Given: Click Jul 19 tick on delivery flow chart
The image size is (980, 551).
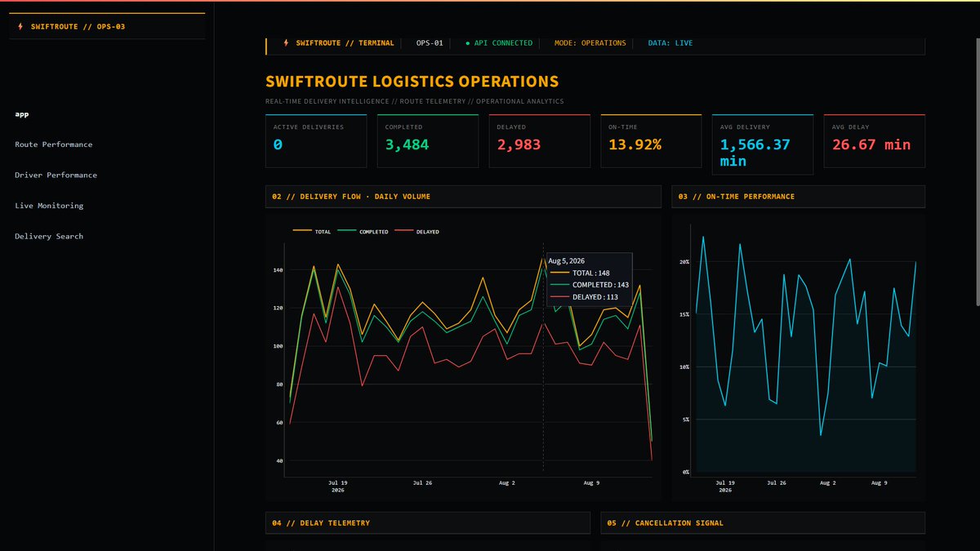Looking at the screenshot, I should (x=338, y=482).
